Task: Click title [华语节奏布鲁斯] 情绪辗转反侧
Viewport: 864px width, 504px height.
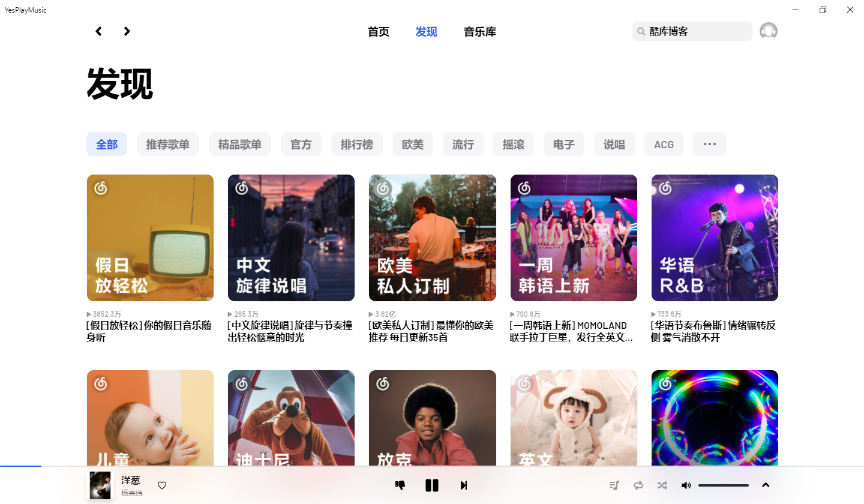Action: click(713, 331)
